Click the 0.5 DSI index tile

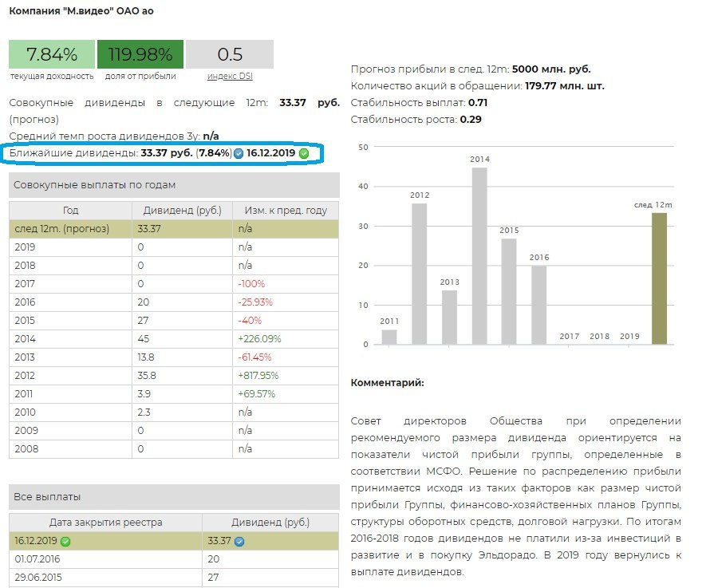click(230, 54)
